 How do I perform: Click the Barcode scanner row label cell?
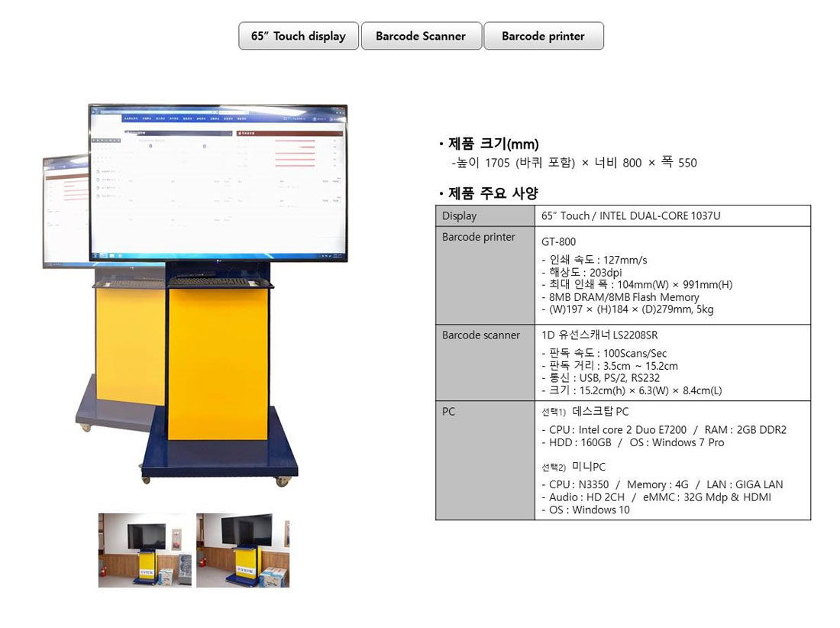(x=481, y=335)
